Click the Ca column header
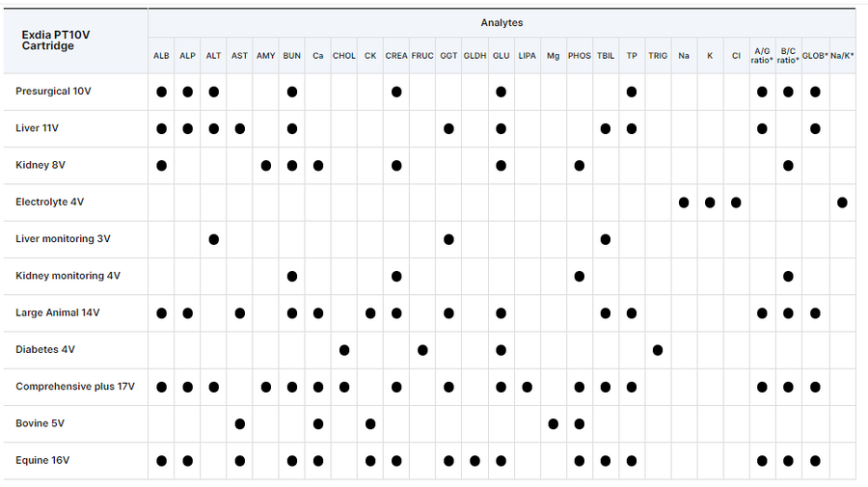The image size is (868, 487). tap(317, 56)
